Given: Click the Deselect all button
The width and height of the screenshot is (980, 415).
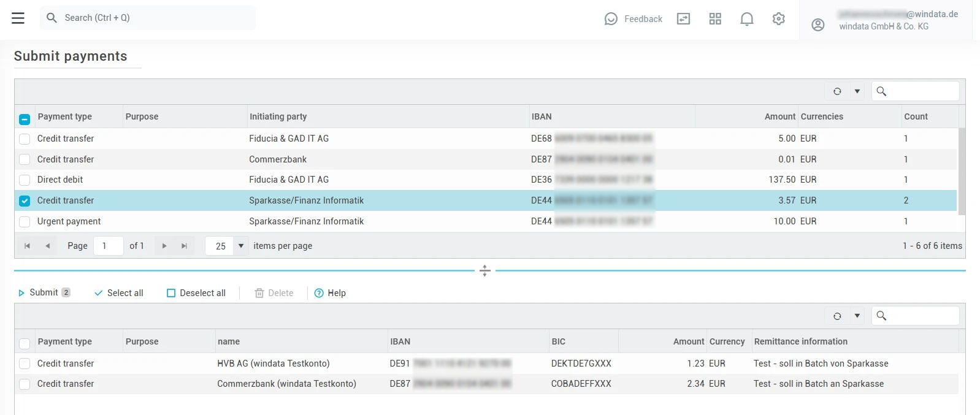Looking at the screenshot, I should 196,293.
